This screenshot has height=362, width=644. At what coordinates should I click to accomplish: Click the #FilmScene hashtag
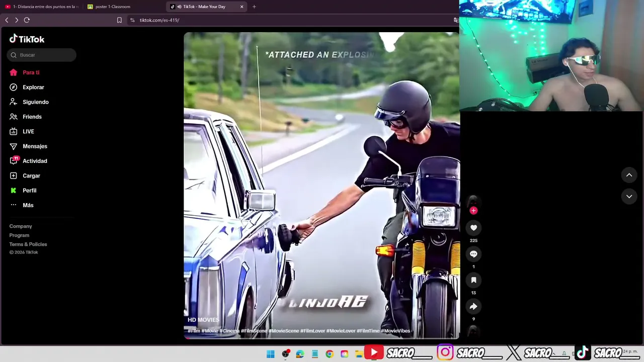pyautogui.click(x=254, y=331)
